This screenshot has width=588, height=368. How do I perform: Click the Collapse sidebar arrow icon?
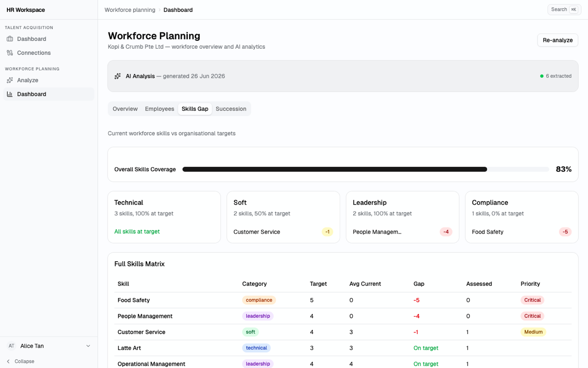[8, 362]
